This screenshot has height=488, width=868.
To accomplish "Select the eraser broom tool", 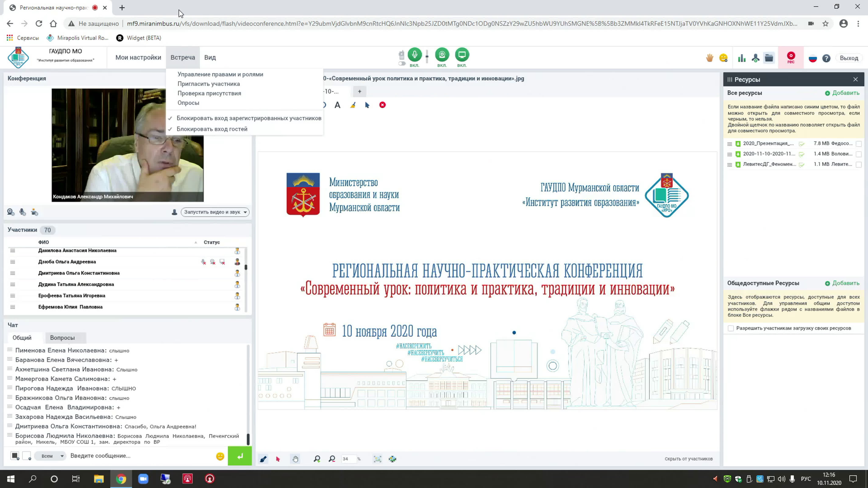I will coord(353,105).
